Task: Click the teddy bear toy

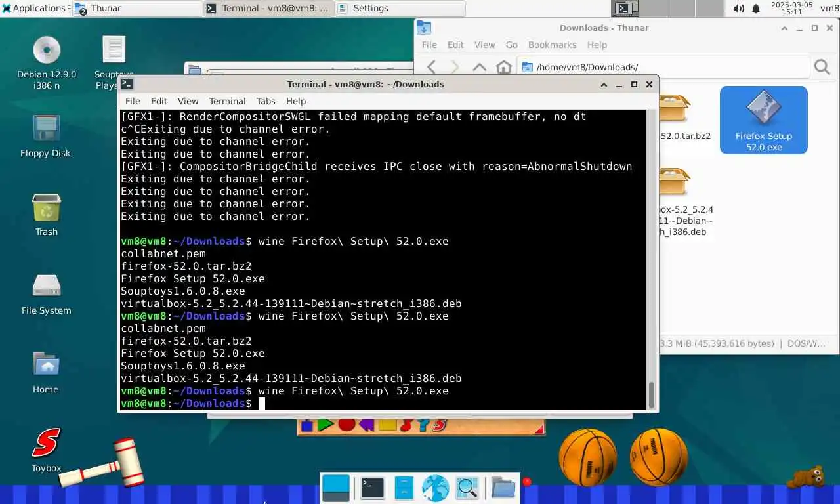Action: coord(807,477)
